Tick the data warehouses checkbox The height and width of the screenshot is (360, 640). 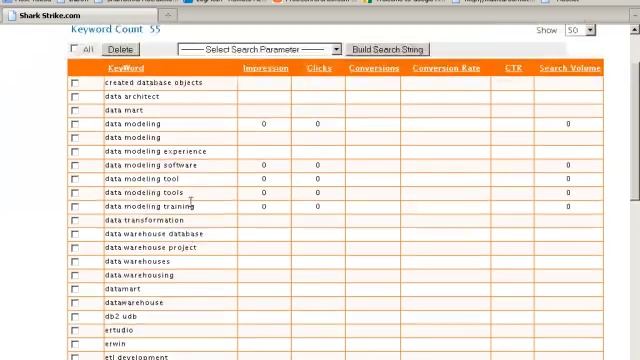click(x=75, y=262)
